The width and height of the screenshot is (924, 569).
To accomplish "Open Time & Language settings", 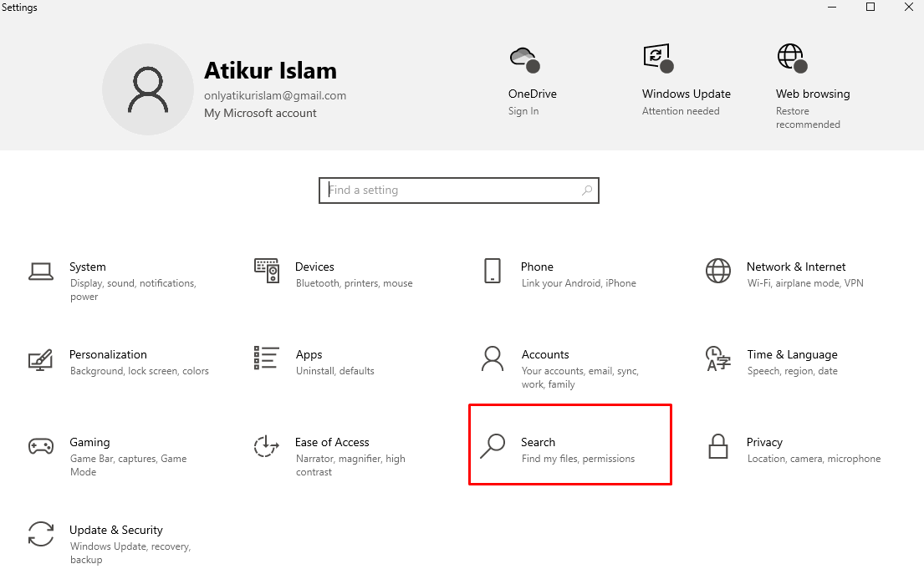I will [x=792, y=354].
